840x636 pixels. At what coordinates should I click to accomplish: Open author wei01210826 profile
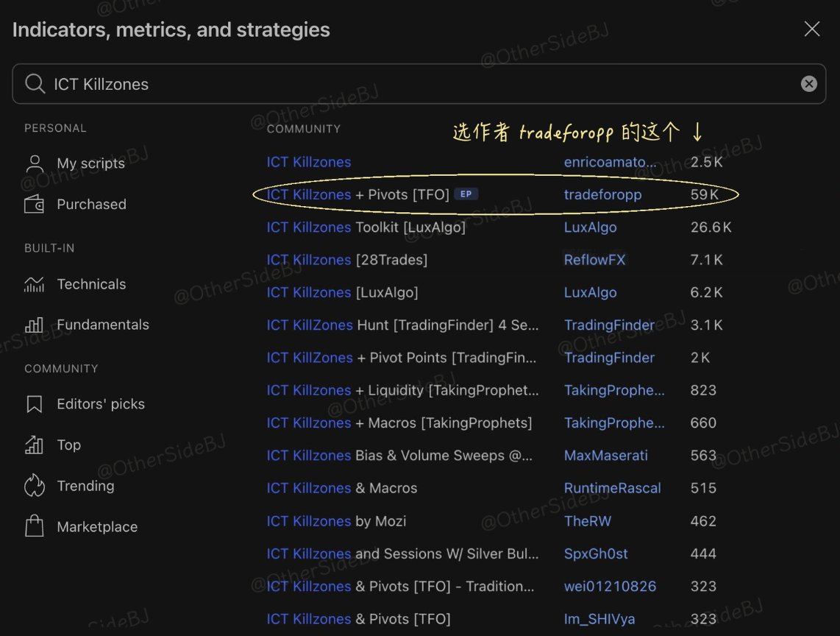[611, 586]
